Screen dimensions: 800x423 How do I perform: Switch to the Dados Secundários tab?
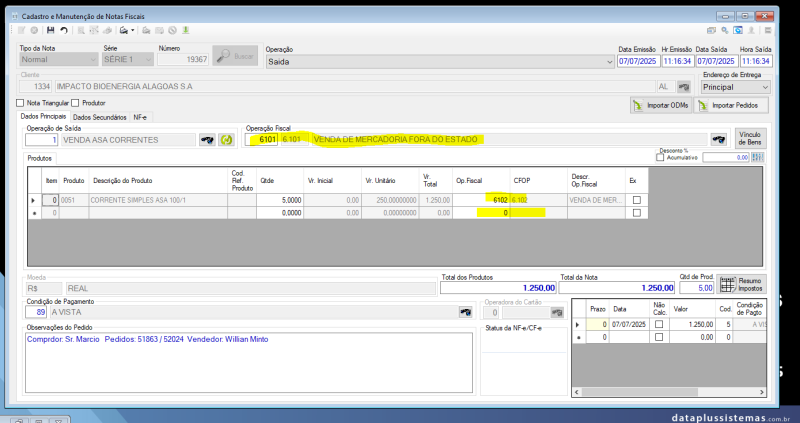click(x=100, y=117)
